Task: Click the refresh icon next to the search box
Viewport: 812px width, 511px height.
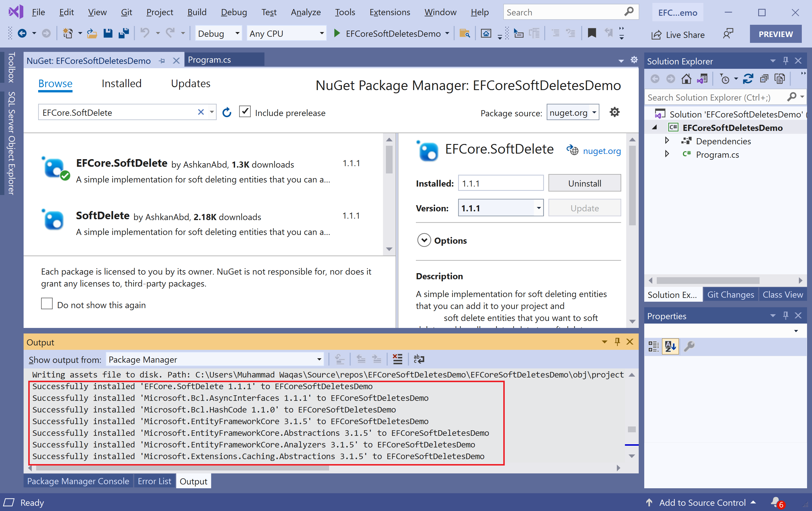Action: tap(227, 113)
